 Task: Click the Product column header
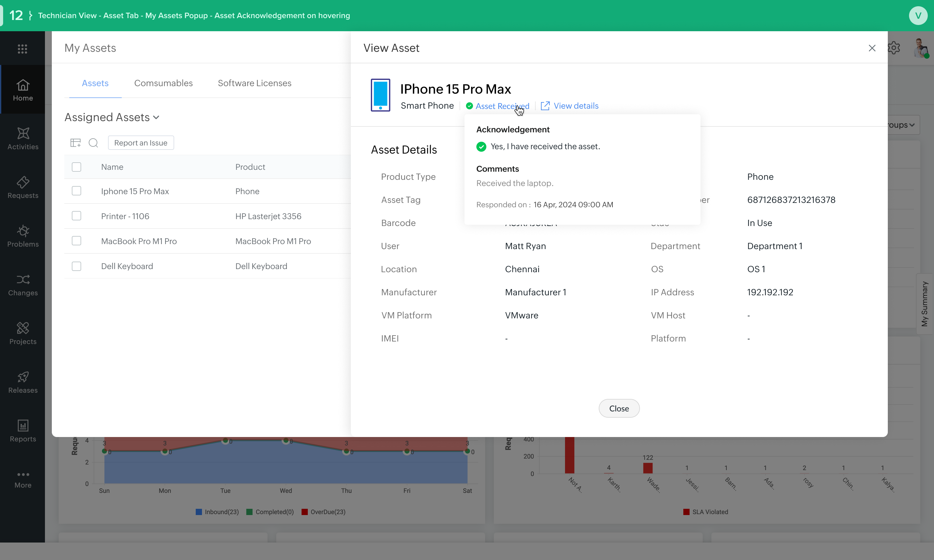point(250,167)
